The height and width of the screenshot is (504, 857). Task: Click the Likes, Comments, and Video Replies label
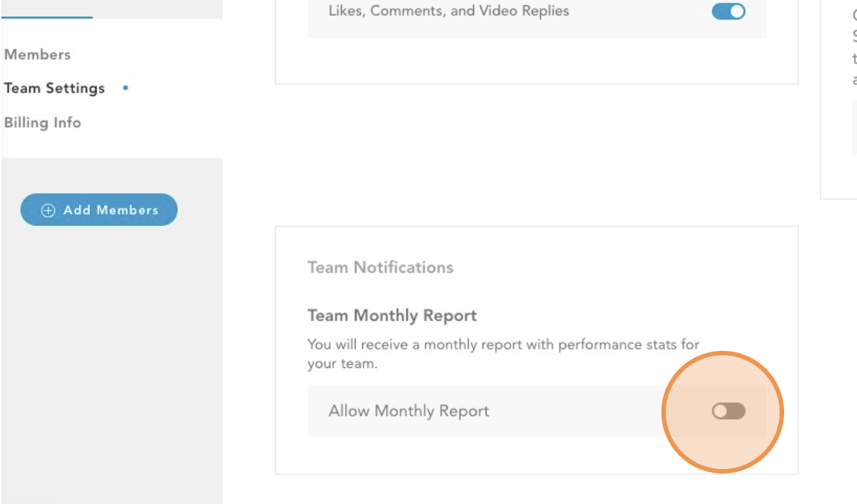[449, 11]
